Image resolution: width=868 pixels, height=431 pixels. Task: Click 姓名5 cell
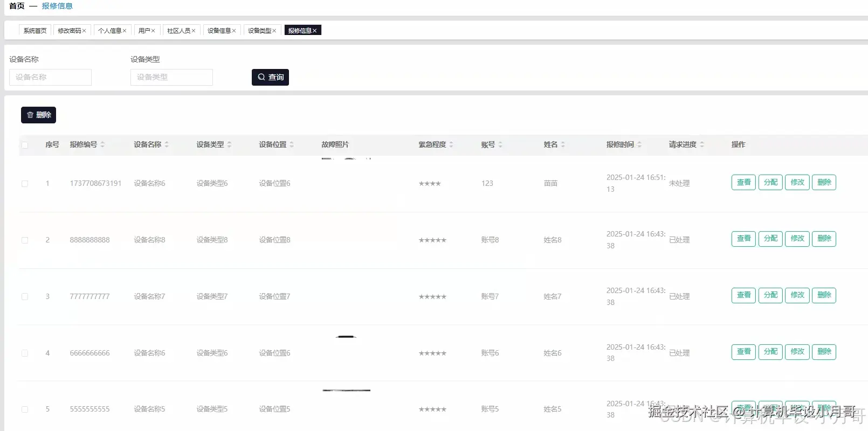click(553, 409)
